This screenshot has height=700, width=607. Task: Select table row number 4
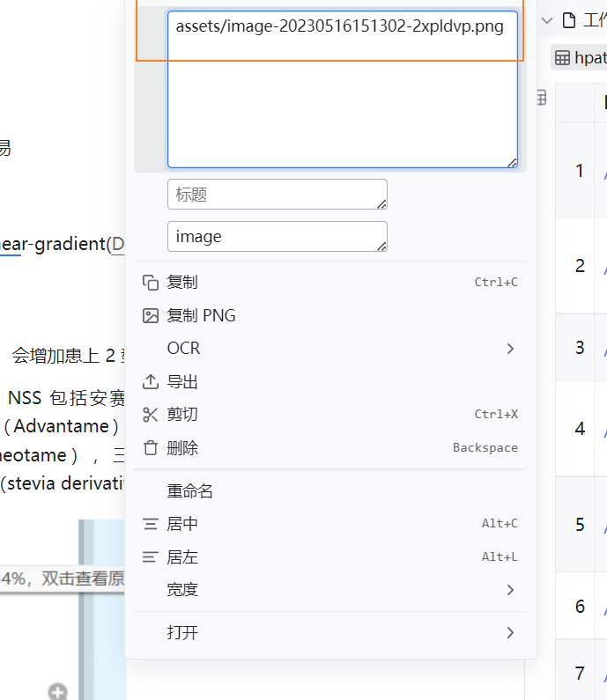tap(580, 429)
